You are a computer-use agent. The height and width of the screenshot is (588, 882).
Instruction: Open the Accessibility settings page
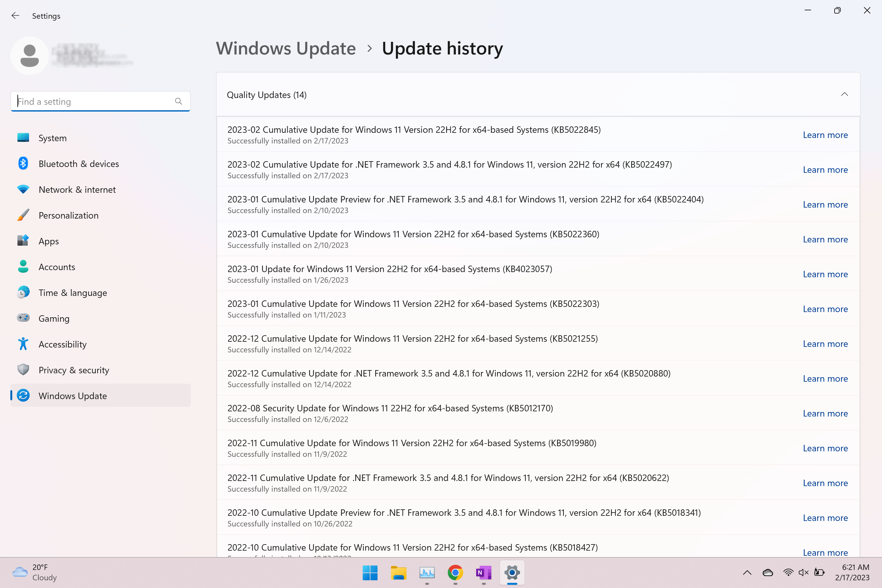click(x=62, y=344)
